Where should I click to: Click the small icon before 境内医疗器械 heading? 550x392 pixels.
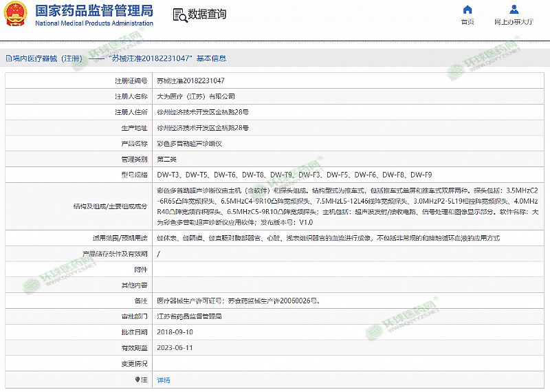tap(8, 59)
